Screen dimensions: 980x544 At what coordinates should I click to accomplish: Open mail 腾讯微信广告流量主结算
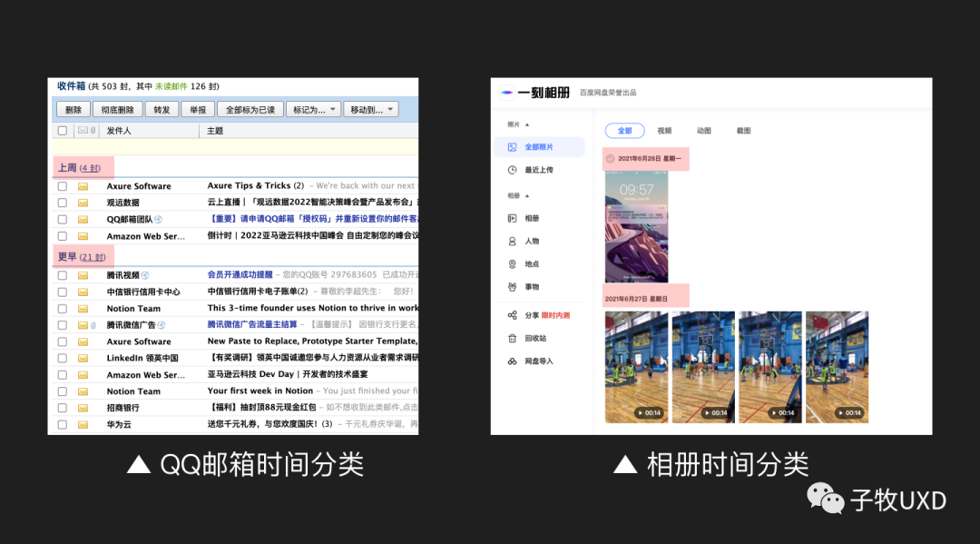[x=252, y=324]
